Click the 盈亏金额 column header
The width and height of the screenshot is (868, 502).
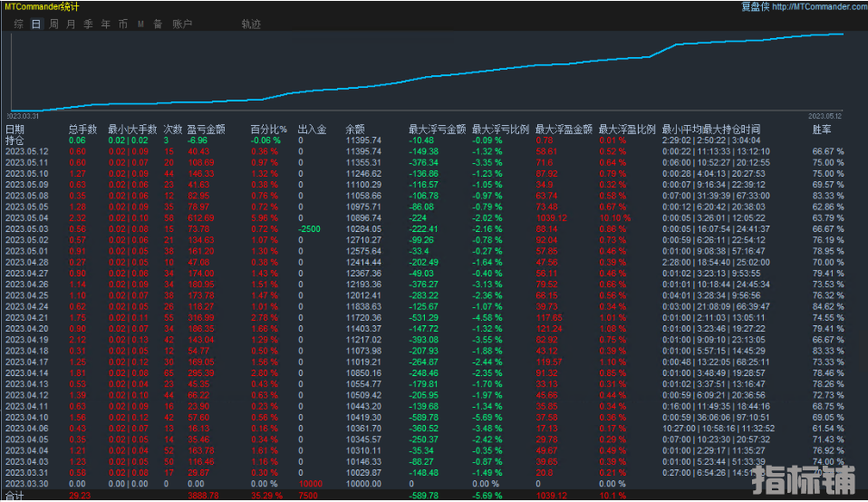(206, 130)
